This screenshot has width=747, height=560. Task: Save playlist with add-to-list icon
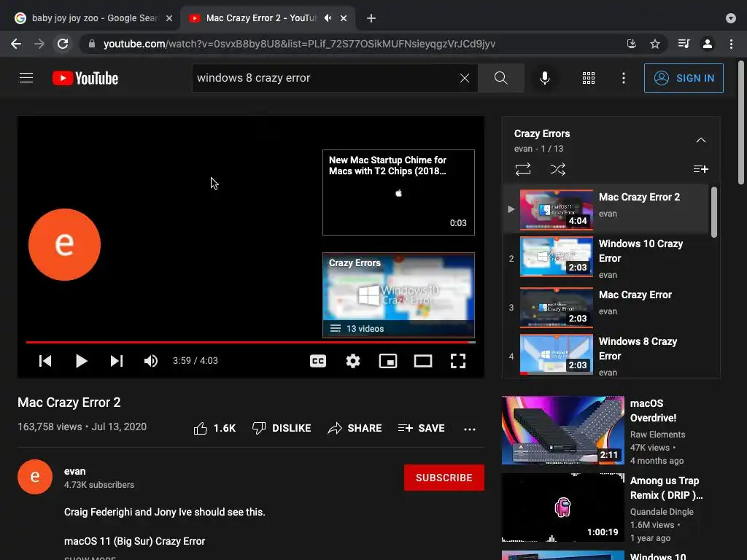(700, 169)
